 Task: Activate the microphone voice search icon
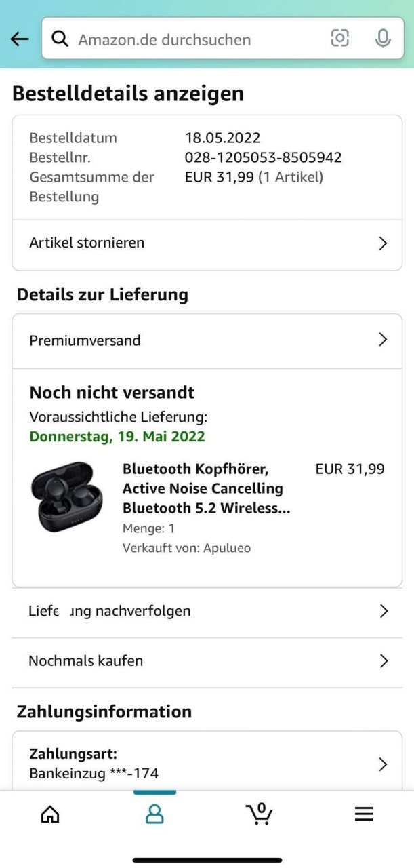[383, 39]
